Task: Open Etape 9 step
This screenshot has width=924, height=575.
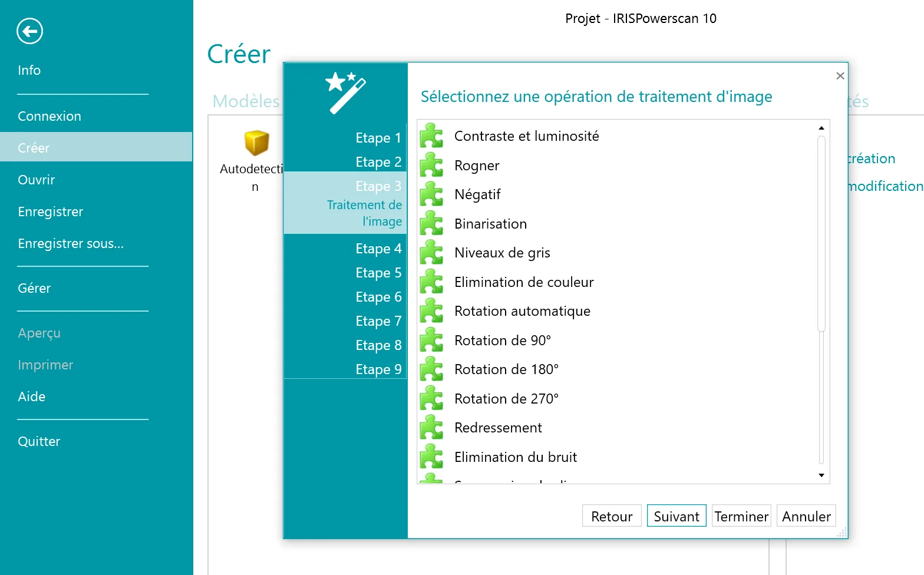Action: [378, 369]
